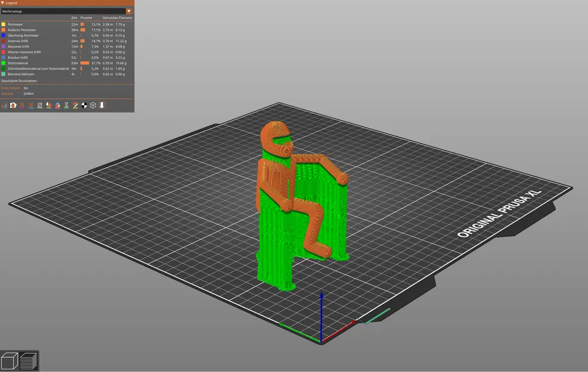The image size is (588, 372).
Task: Toggle tool marker nozzle icon
Action: click(x=102, y=105)
